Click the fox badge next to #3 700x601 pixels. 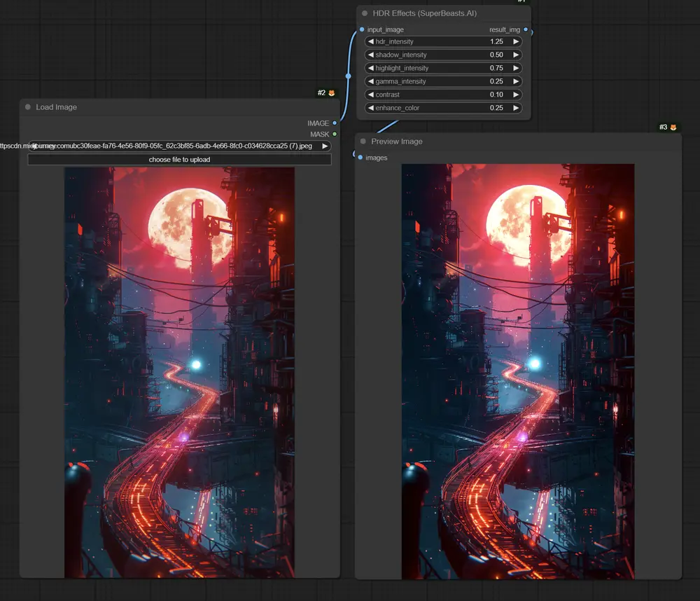pos(673,127)
